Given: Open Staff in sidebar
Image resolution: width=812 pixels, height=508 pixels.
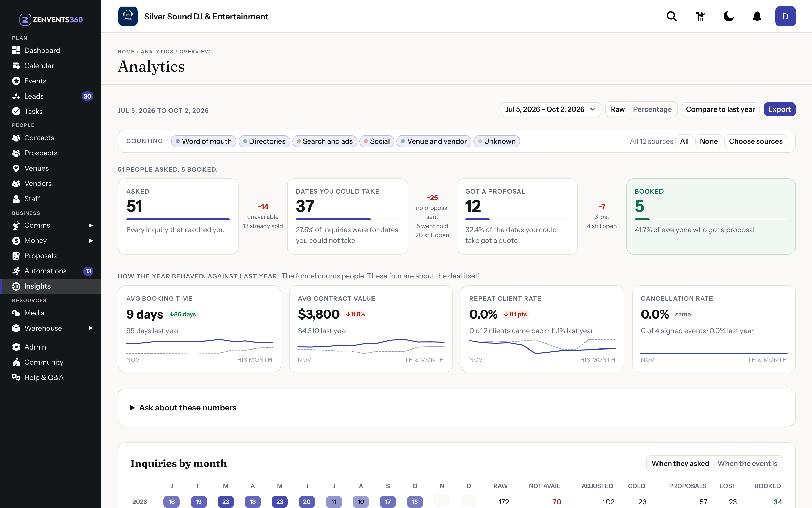Looking at the screenshot, I should pyautogui.click(x=51, y=199).
